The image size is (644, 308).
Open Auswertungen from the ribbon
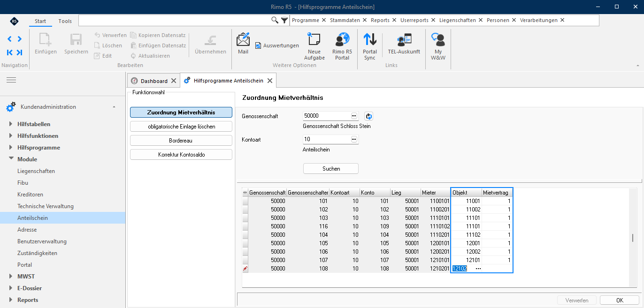277,45
